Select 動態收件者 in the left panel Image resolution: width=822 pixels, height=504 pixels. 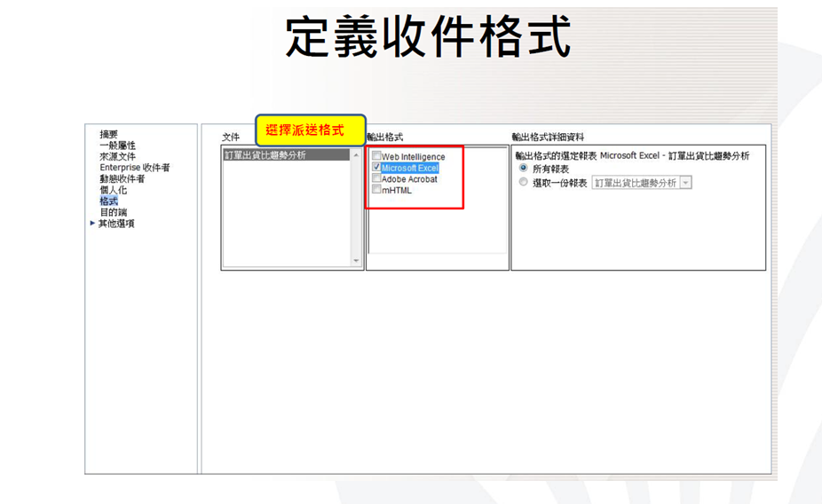coord(122,178)
